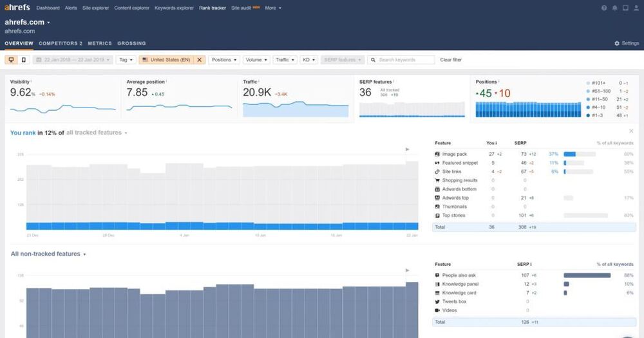Open the date range dropdown

tap(73, 60)
